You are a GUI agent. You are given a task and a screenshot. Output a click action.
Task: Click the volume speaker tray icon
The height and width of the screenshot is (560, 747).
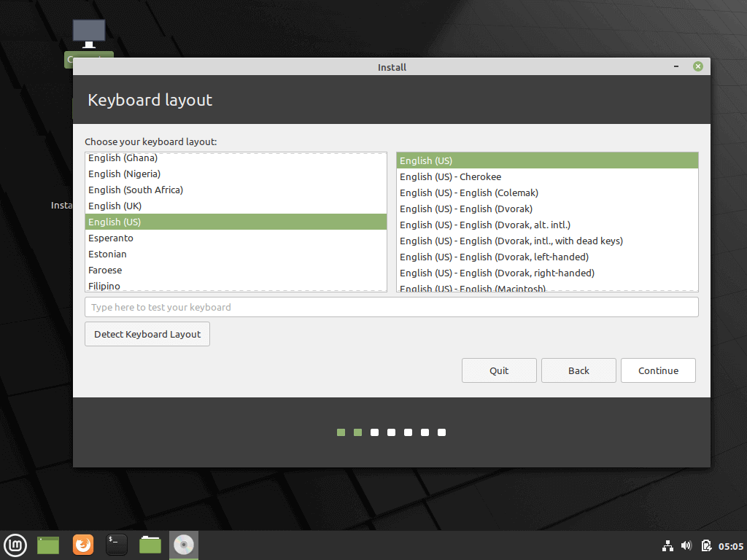pyautogui.click(x=686, y=545)
